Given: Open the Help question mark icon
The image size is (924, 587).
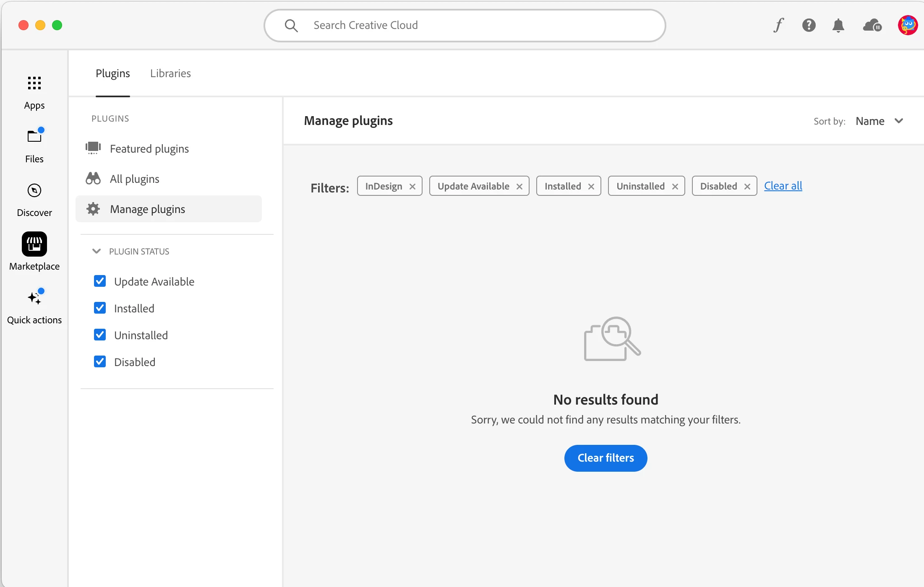Looking at the screenshot, I should click(x=809, y=25).
